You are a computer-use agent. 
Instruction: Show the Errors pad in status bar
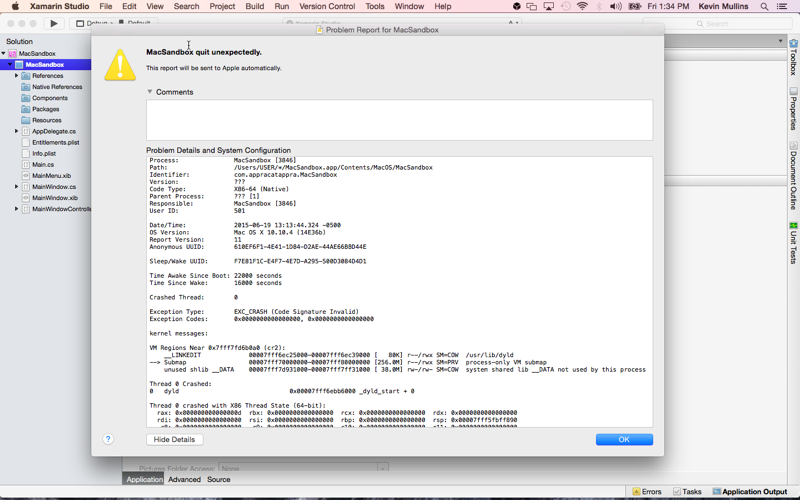[647, 491]
